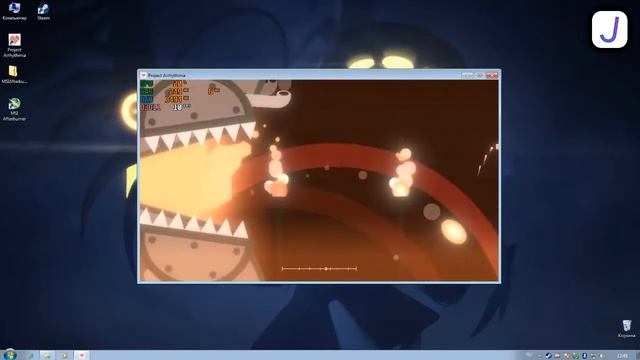Maximize the Project Arrhythmia window

[x=480, y=75]
